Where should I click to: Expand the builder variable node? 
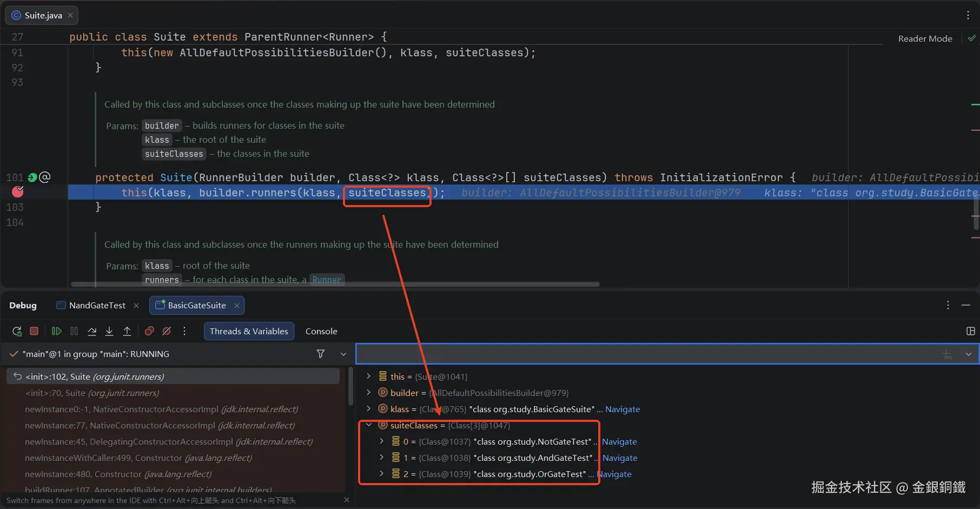pos(369,393)
